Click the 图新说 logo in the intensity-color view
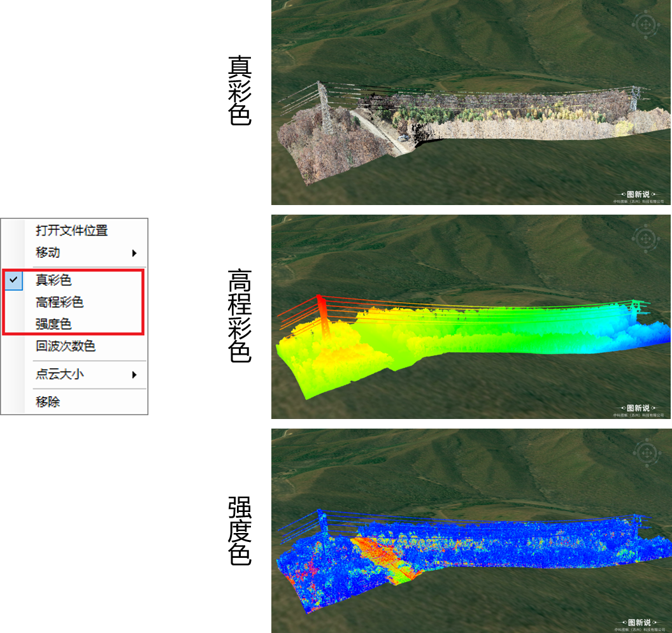This screenshot has width=672, height=633. point(638,622)
